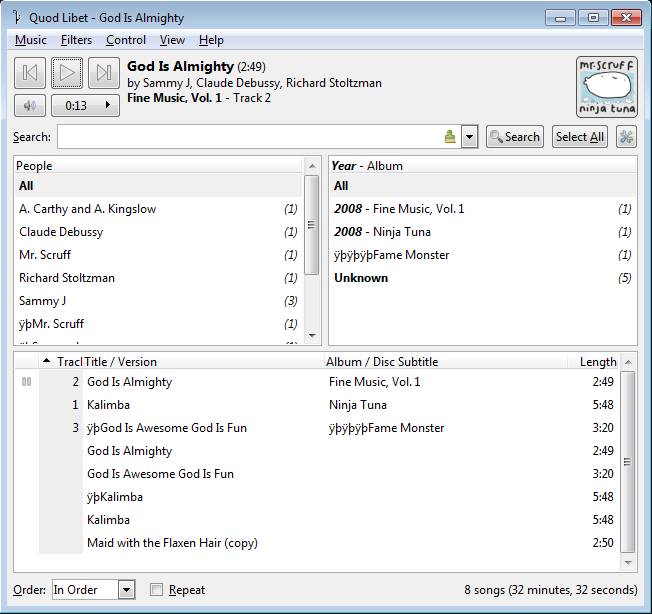
Task: Sort by the Length column header
Action: point(593,362)
